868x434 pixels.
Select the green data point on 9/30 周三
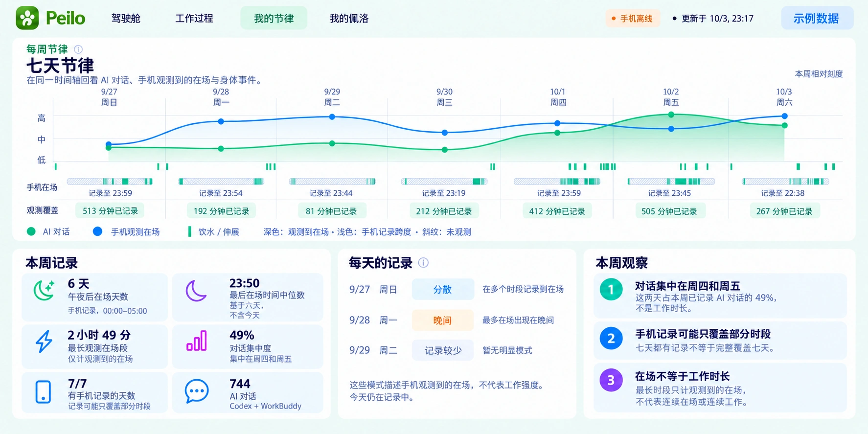point(444,150)
